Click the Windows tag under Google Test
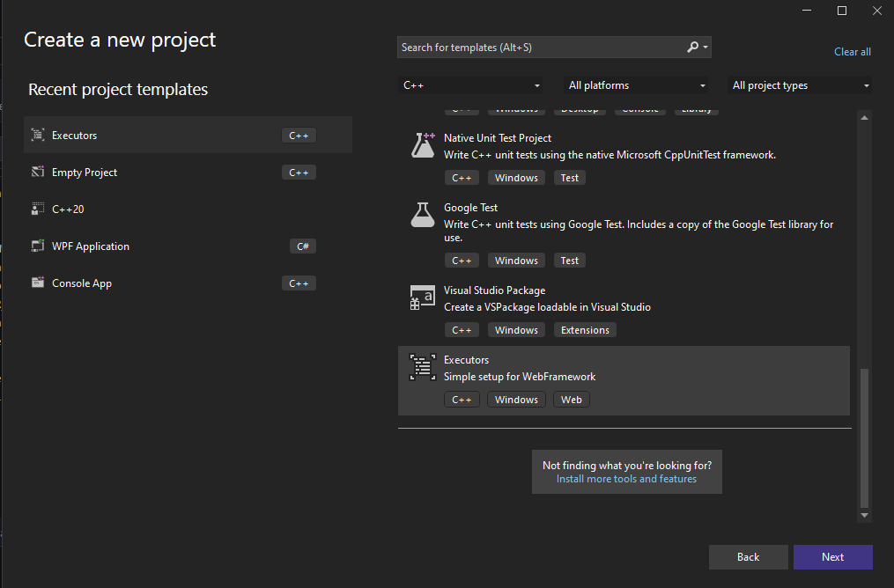This screenshot has width=894, height=588. pos(516,261)
